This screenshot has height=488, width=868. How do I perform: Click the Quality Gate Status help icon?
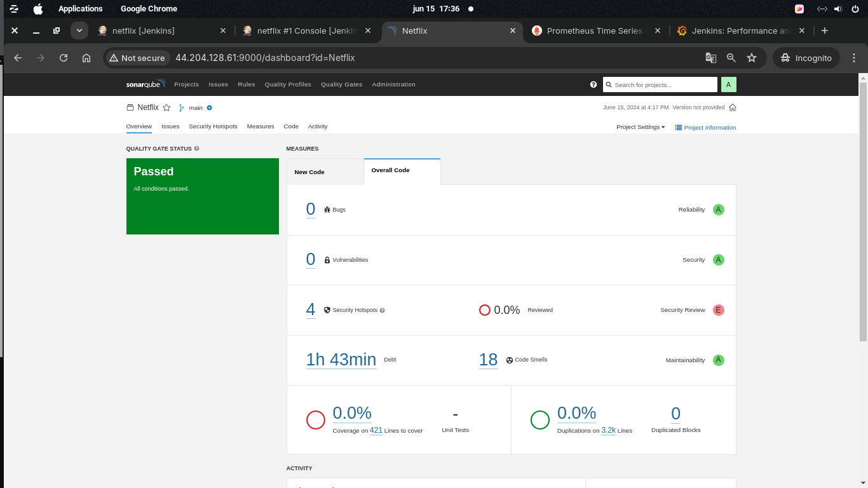(196, 149)
